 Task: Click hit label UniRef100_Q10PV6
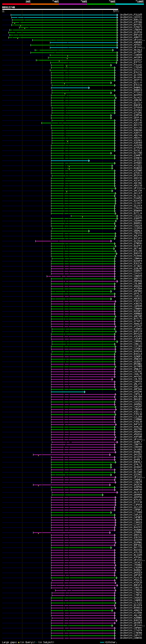(x=131, y=32)
